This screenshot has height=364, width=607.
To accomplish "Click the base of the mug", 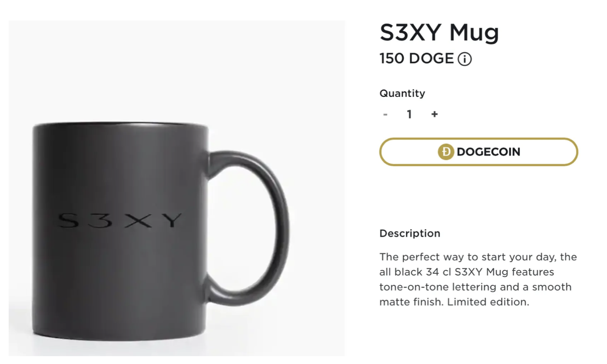I will (119, 335).
